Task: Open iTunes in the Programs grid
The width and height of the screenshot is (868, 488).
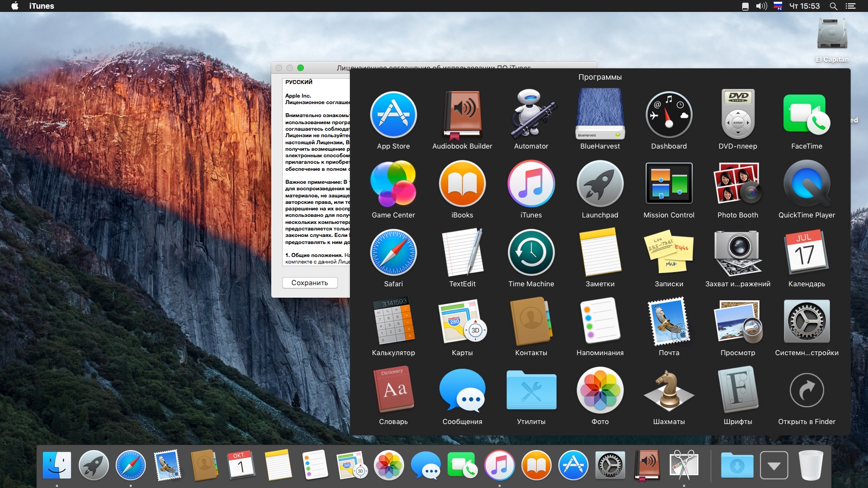Action: 531,184
